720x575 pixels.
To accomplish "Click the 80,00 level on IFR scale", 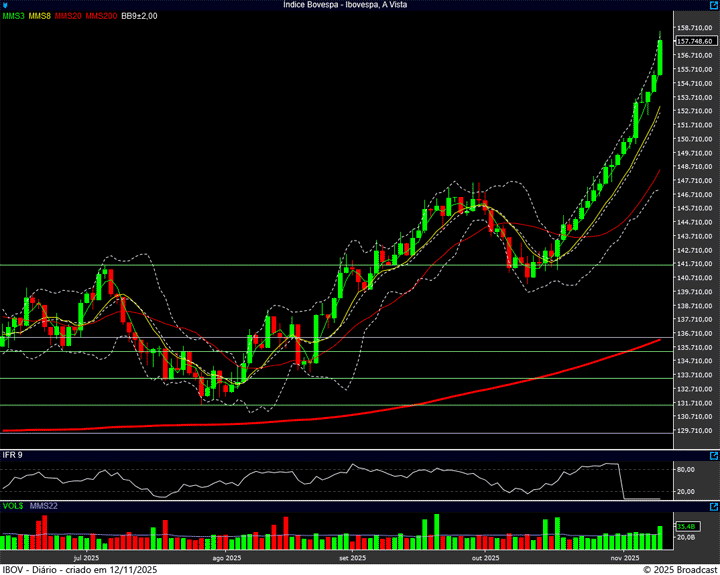I will (686, 468).
